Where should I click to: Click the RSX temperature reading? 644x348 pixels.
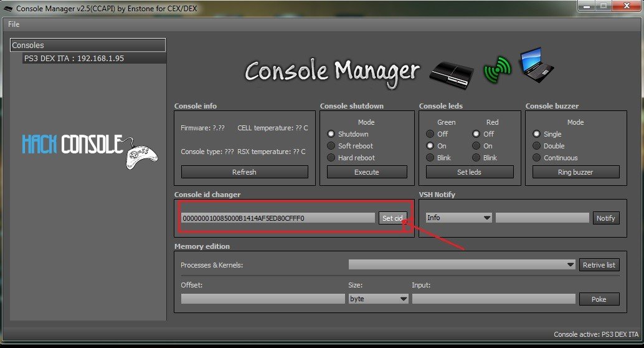click(x=272, y=152)
